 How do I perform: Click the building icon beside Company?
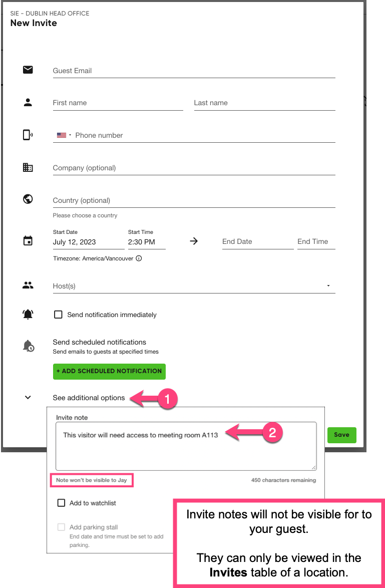point(28,168)
